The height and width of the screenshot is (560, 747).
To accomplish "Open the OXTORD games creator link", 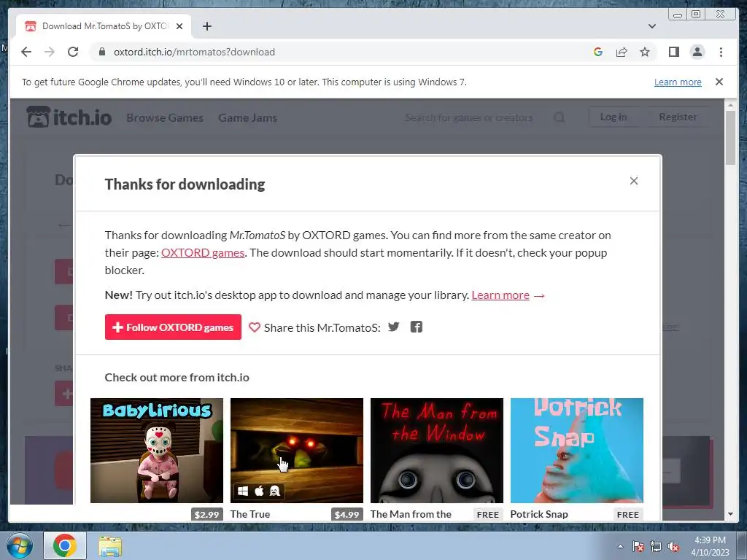I will click(203, 253).
